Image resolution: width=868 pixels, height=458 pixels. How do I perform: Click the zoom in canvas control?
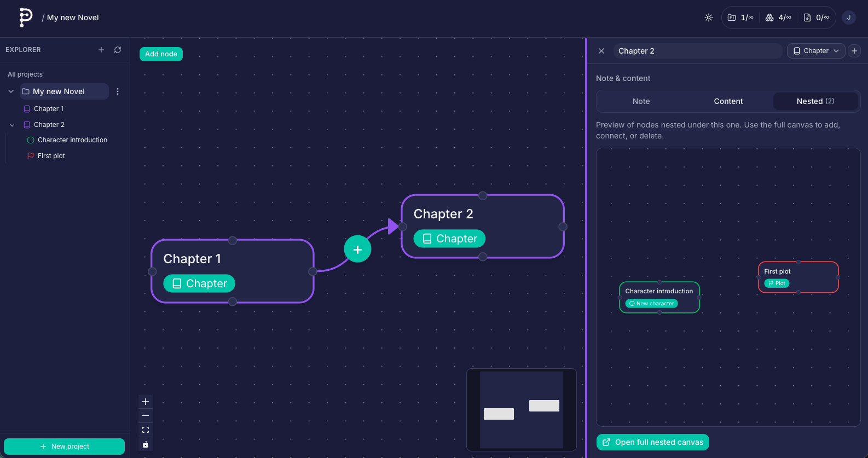[146, 402]
